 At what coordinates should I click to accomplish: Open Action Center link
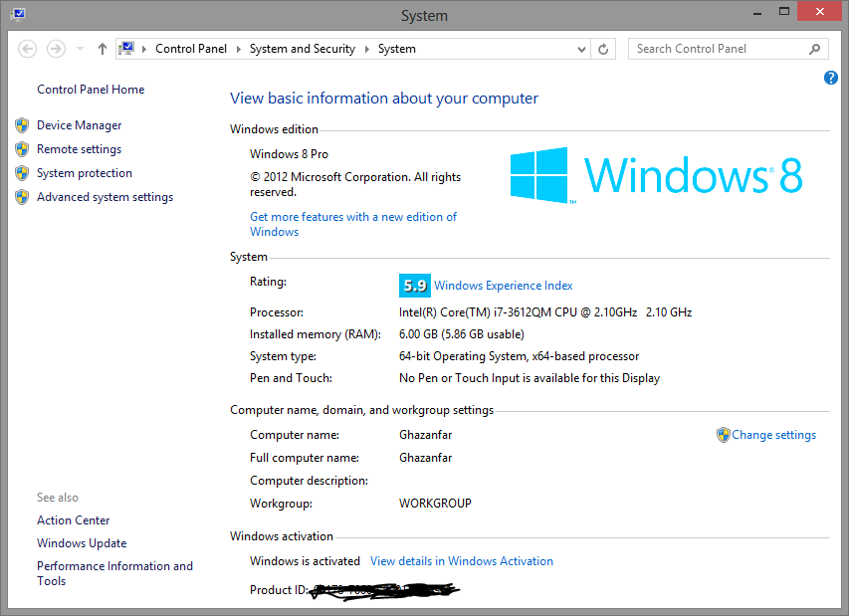(73, 520)
